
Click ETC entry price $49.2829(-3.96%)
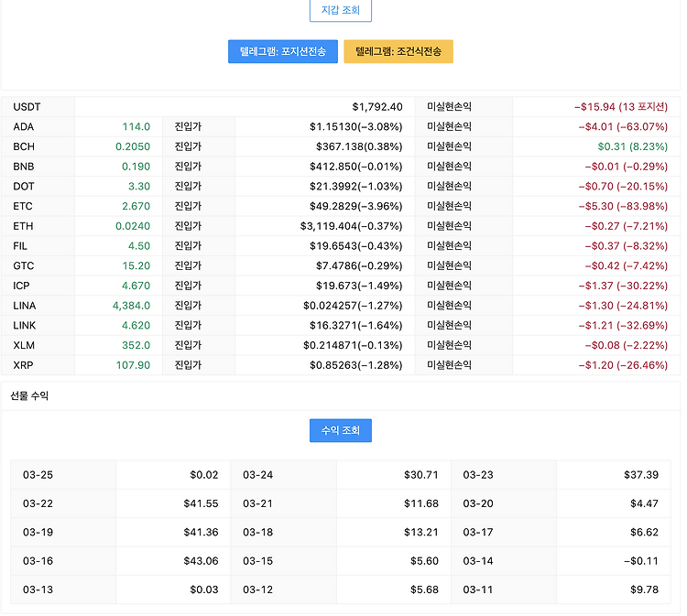pos(355,206)
